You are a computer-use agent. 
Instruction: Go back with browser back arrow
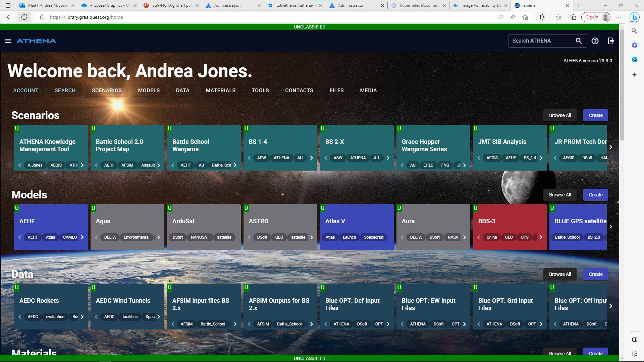pyautogui.click(x=9, y=17)
